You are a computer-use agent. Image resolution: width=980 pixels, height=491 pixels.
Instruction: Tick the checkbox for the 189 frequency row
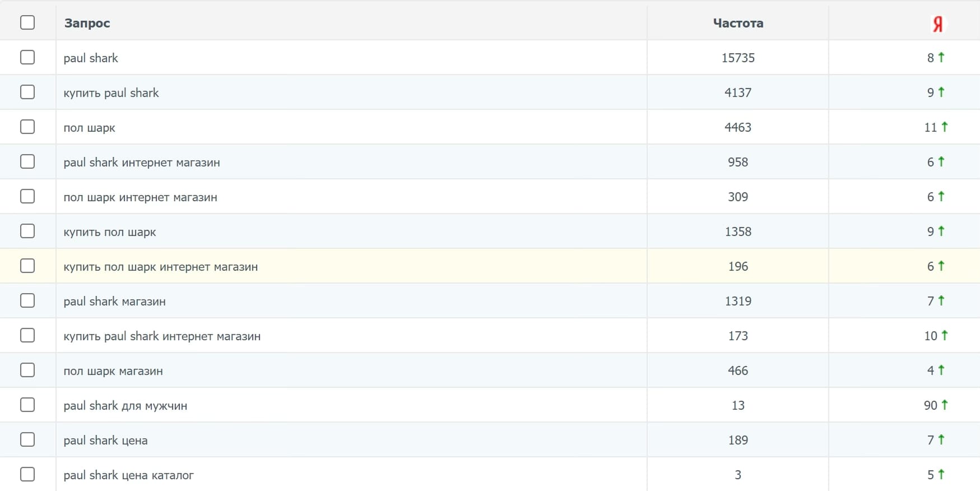(x=27, y=439)
